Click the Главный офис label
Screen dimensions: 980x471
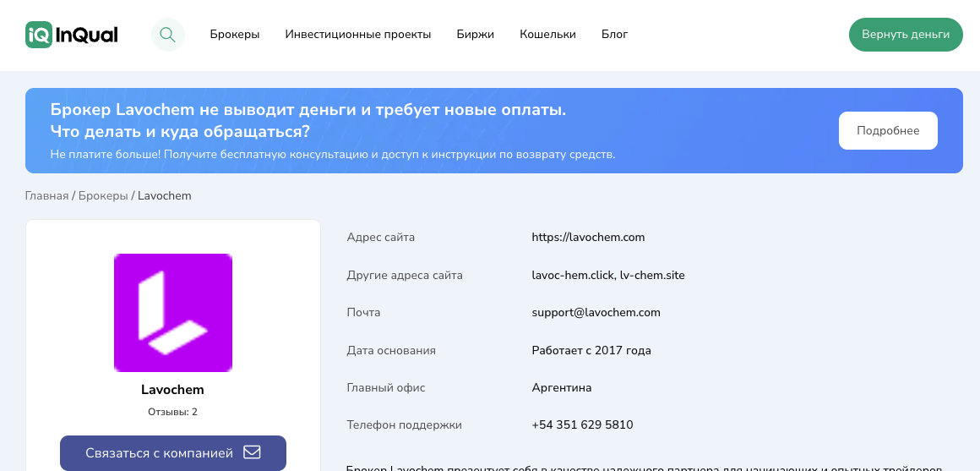[386, 388]
